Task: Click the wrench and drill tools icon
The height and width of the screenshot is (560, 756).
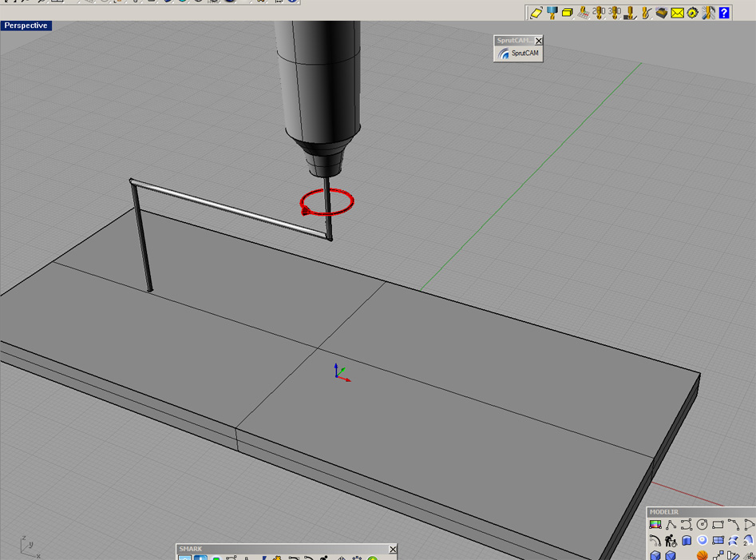Action: [x=708, y=13]
